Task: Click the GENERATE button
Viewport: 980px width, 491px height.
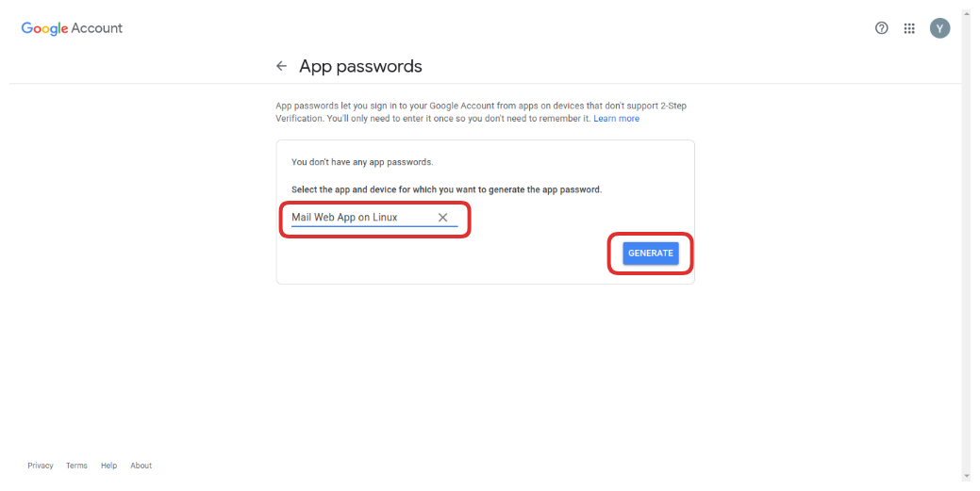Action: coord(650,254)
